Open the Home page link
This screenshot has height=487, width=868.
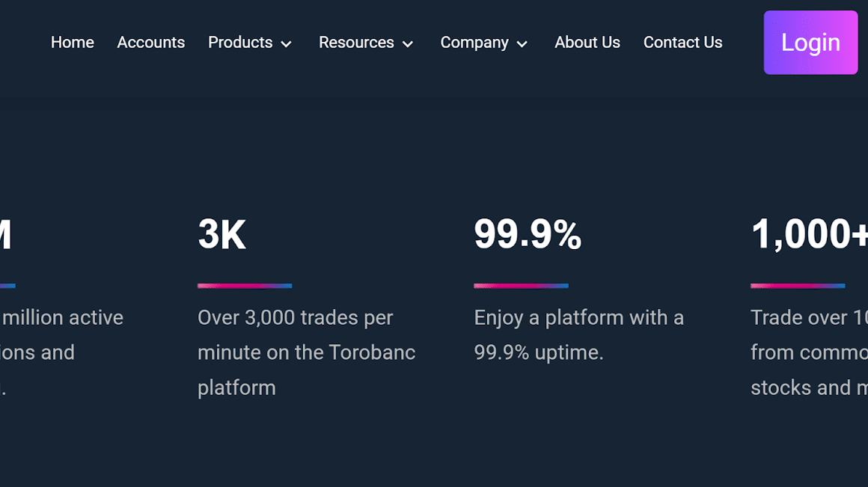(x=73, y=43)
